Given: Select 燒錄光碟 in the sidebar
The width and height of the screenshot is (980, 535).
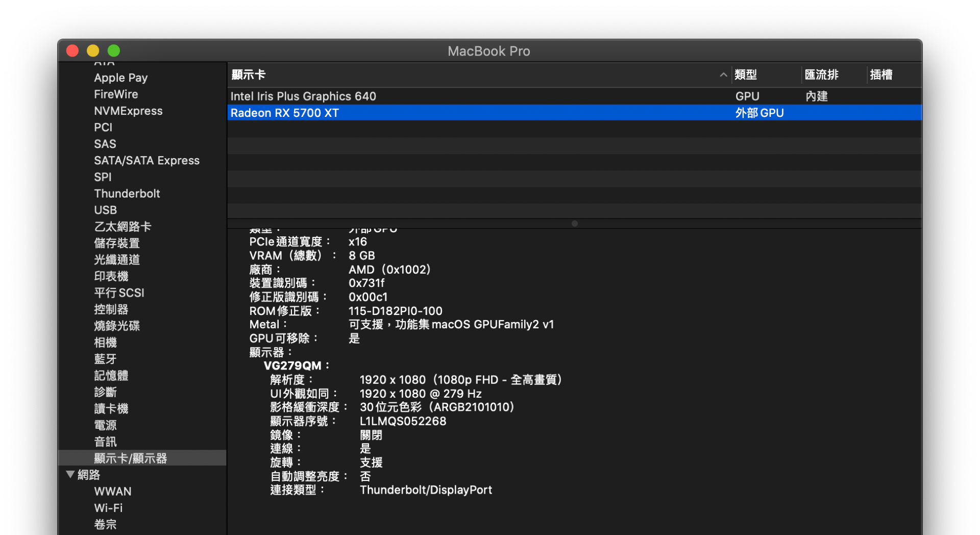Looking at the screenshot, I should 117,326.
